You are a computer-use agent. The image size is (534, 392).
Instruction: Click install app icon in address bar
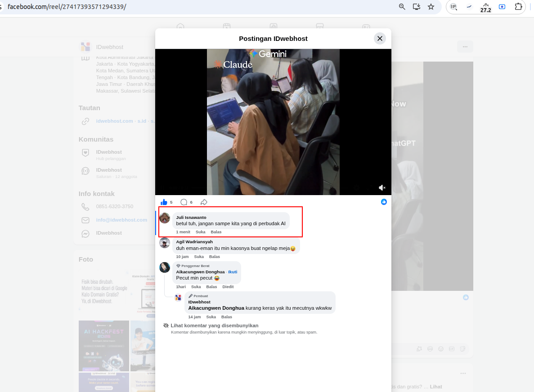(x=417, y=7)
